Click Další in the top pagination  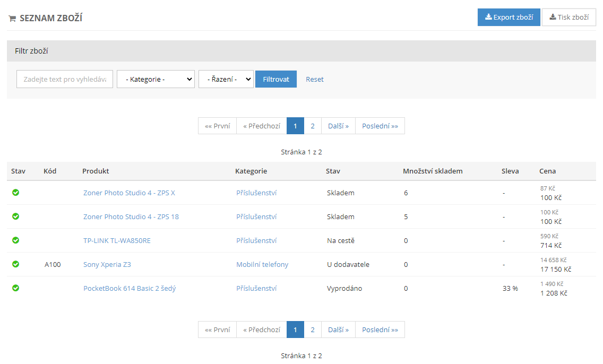tap(338, 126)
